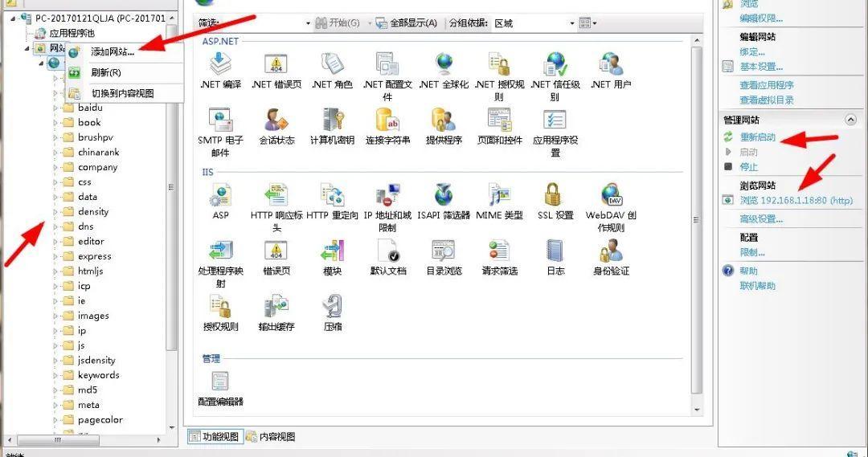Open the .NET 角色 icon
Screen dimensions: 868x457
pos(332,64)
